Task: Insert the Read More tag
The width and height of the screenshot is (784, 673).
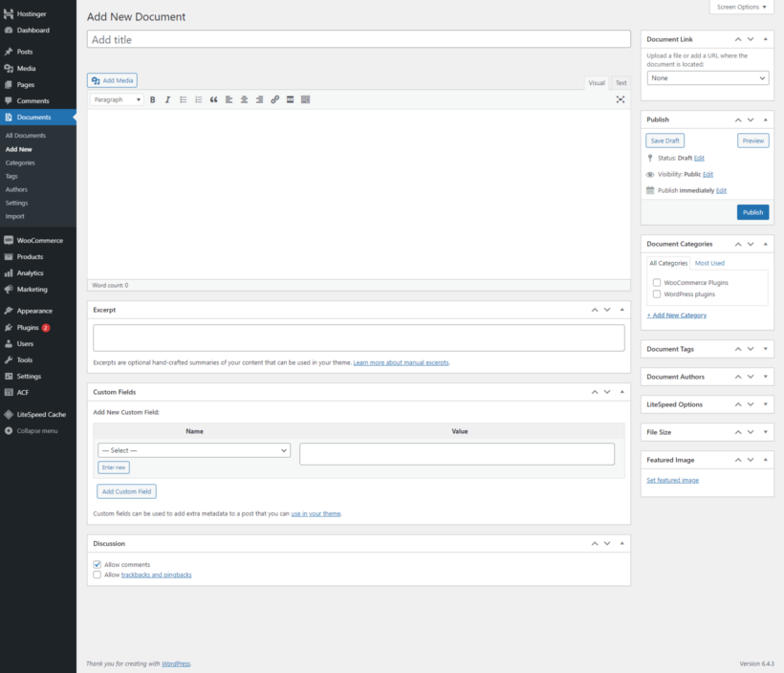Action: pos(290,99)
